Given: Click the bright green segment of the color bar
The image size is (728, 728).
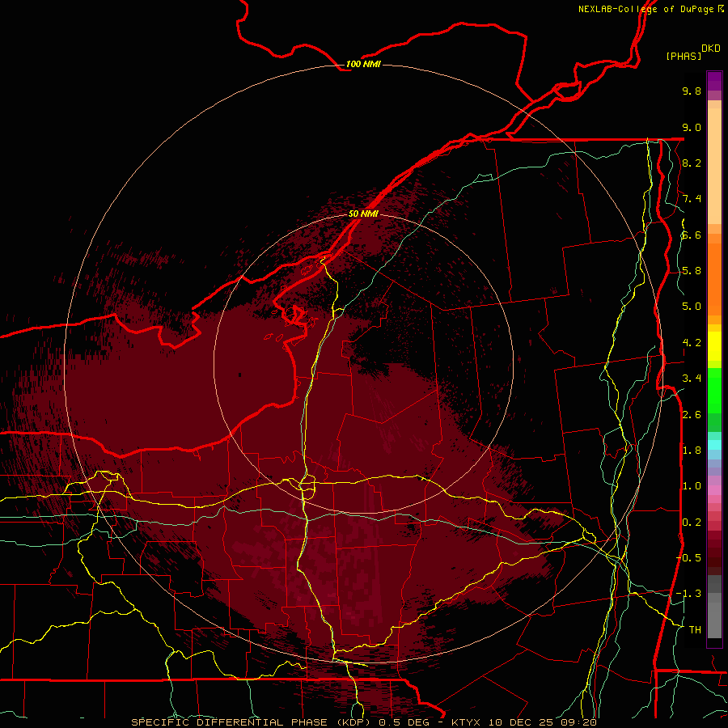Looking at the screenshot, I should pos(714,390).
